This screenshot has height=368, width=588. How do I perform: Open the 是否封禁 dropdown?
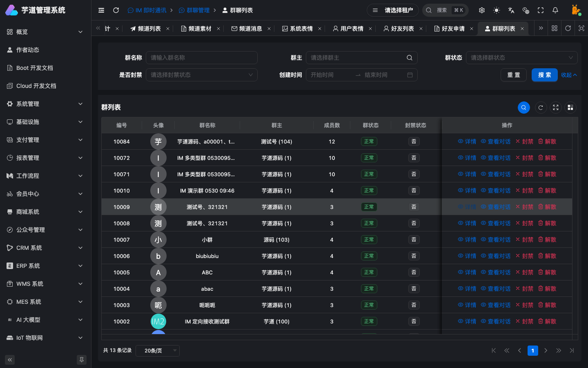pos(202,75)
